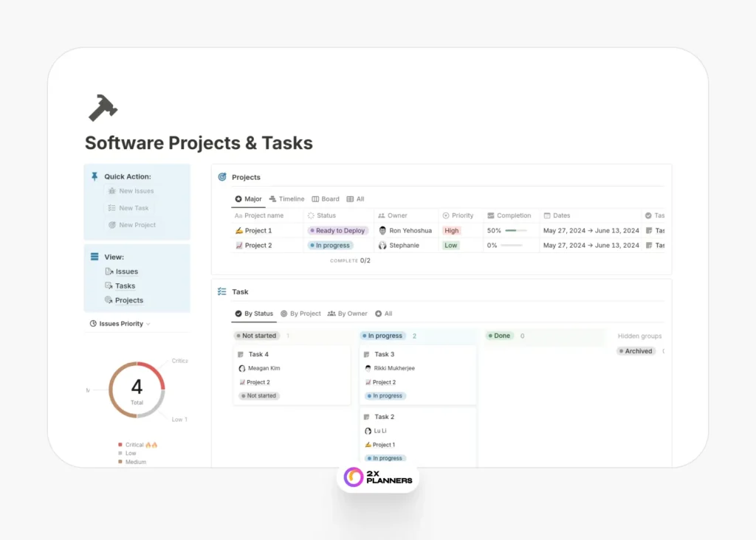Screen dimensions: 756x540
Task: Click the pin icon next to Quick Action
Action: 94,176
